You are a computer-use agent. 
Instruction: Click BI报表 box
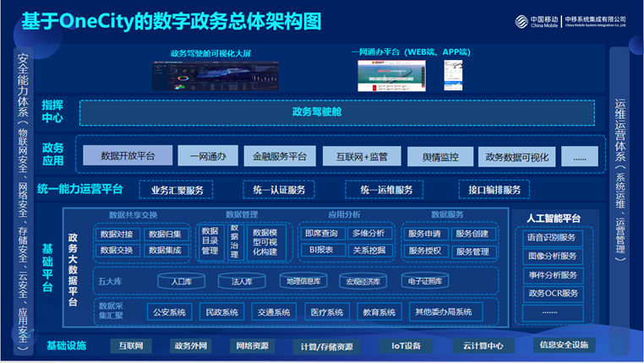coord(322,250)
